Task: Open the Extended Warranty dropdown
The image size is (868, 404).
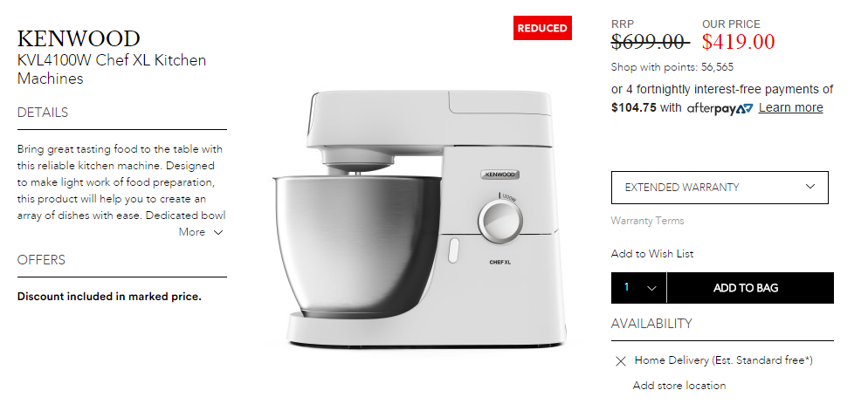Action: pyautogui.click(x=720, y=188)
